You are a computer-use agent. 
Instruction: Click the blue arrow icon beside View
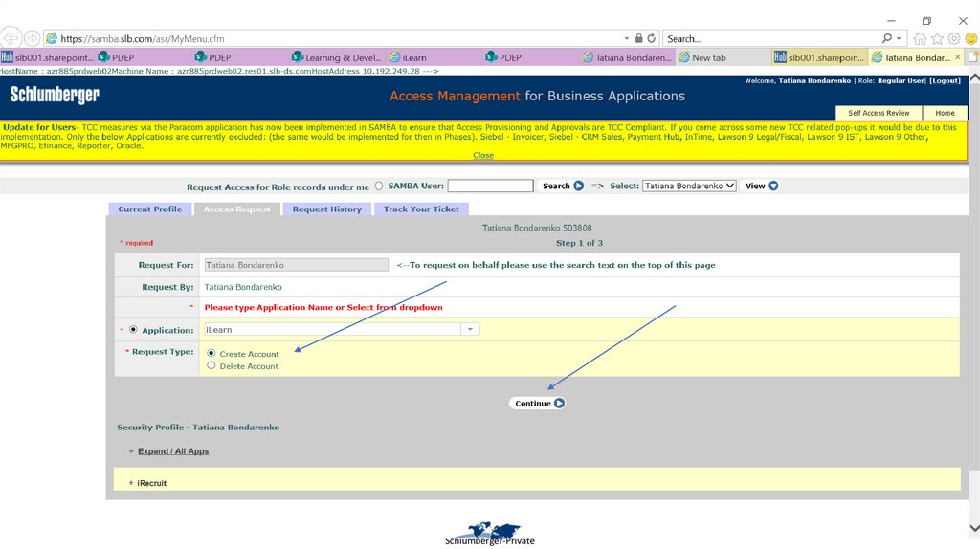tap(773, 187)
